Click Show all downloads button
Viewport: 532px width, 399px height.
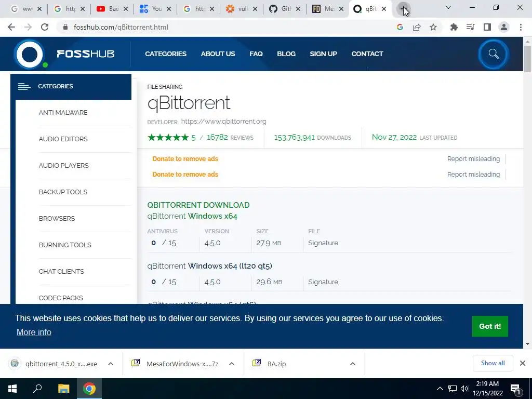pyautogui.click(x=493, y=363)
